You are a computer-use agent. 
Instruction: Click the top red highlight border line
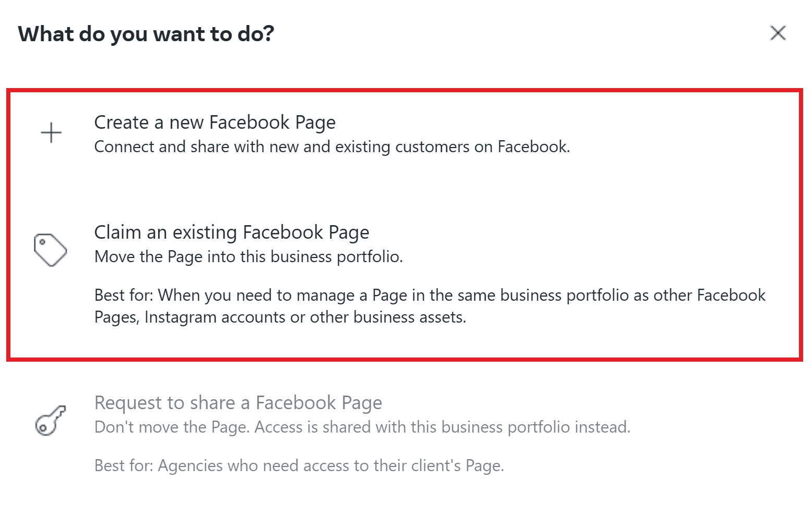[x=404, y=91]
